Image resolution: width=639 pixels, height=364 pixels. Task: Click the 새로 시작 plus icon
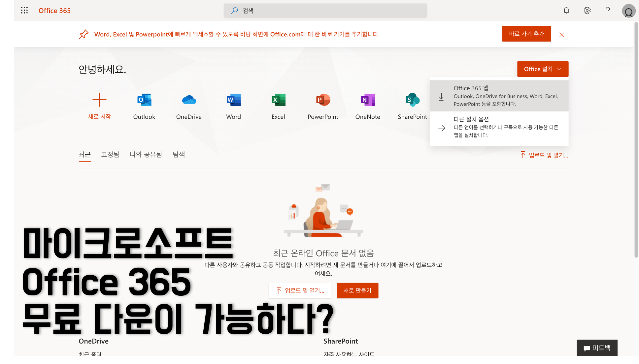pyautogui.click(x=99, y=100)
